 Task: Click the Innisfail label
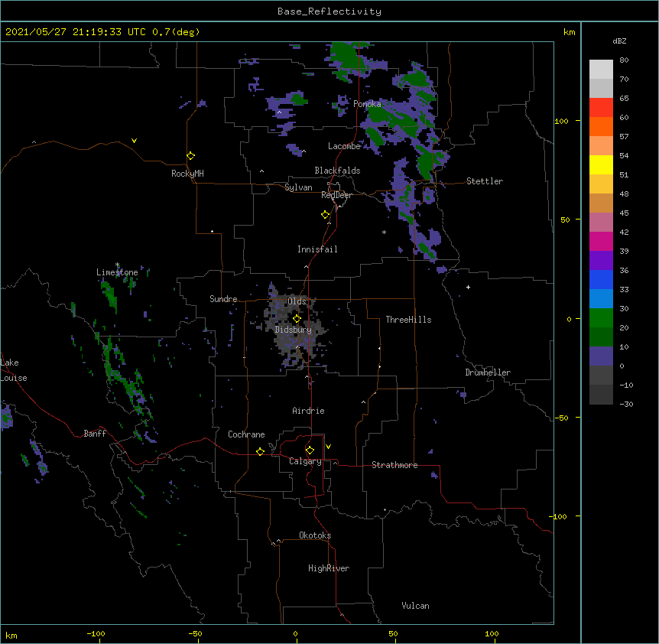point(317,249)
